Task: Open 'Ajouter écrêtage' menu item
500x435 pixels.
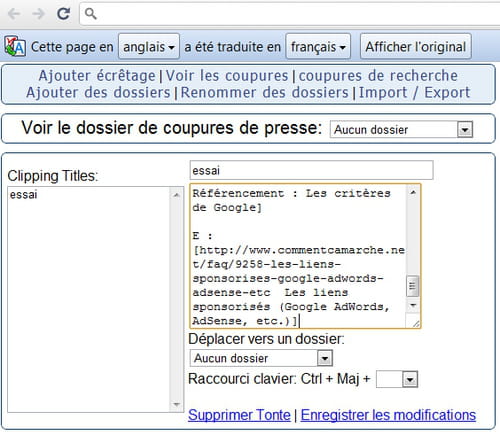Action: [97, 76]
